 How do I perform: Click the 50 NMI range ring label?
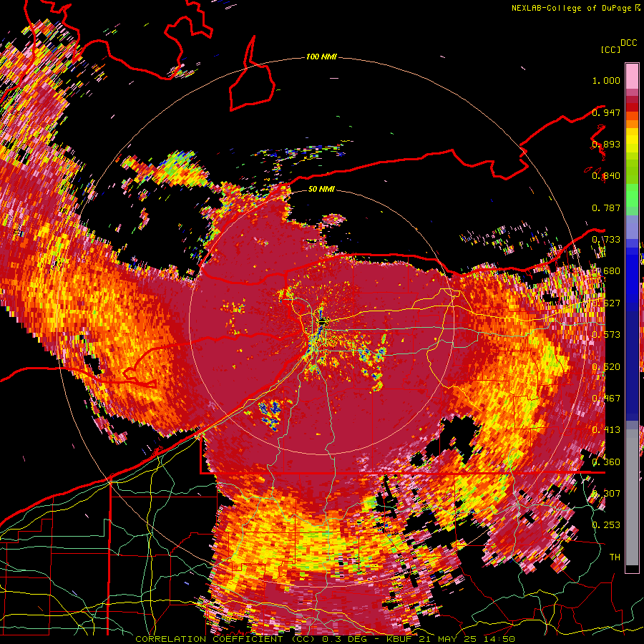[321, 190]
